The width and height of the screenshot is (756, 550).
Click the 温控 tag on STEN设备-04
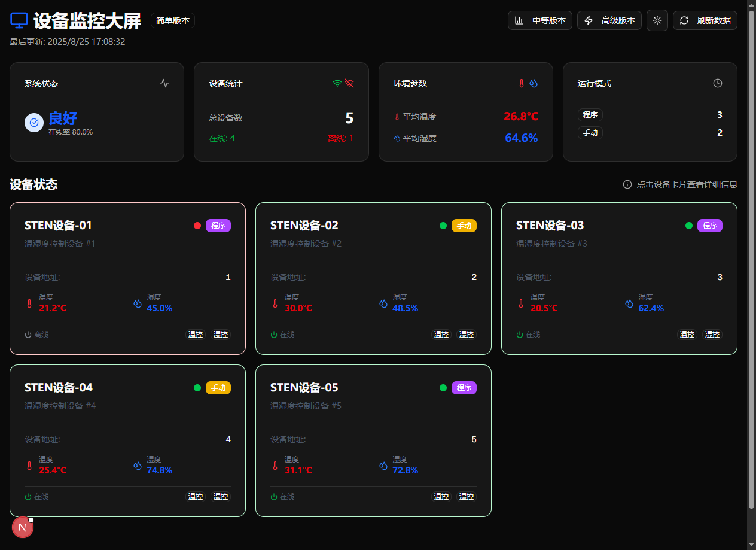click(x=196, y=497)
